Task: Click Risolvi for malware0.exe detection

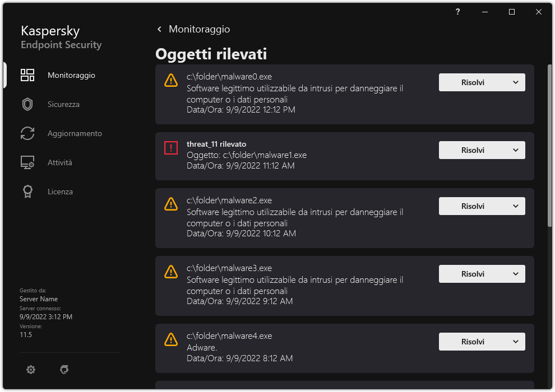Action: (473, 82)
